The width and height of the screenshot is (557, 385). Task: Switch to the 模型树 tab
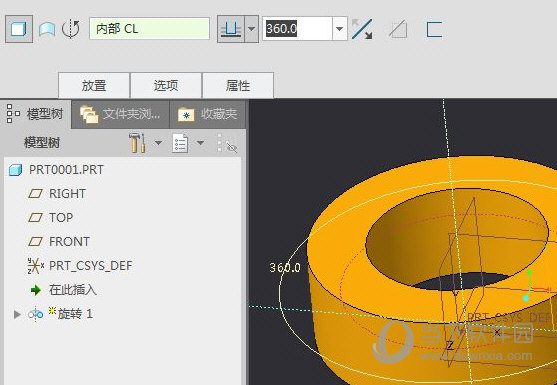pyautogui.click(x=36, y=114)
